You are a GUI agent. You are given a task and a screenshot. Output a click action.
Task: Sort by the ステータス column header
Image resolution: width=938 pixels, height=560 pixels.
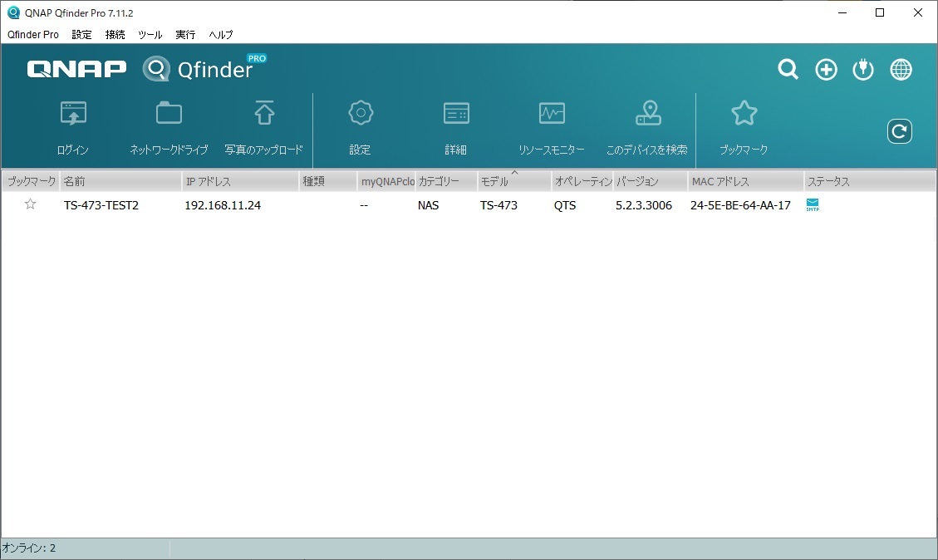[x=870, y=181]
